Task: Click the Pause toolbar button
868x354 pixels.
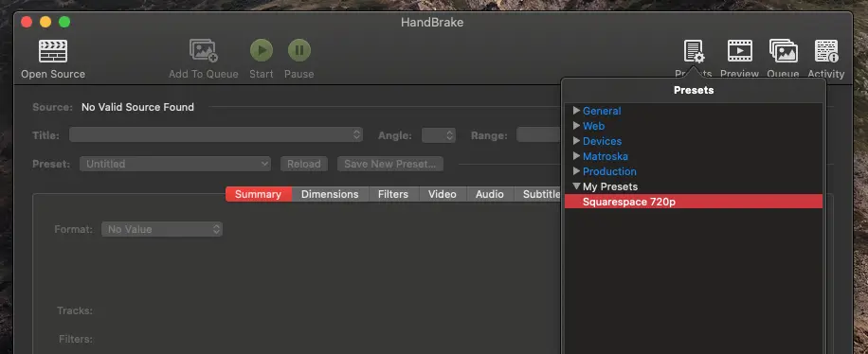Action: [298, 50]
